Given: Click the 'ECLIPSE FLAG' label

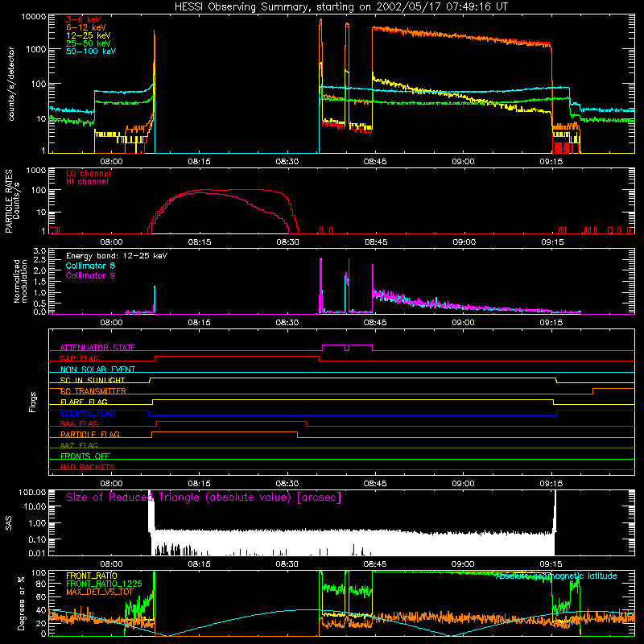Looking at the screenshot, I should click(88, 413).
